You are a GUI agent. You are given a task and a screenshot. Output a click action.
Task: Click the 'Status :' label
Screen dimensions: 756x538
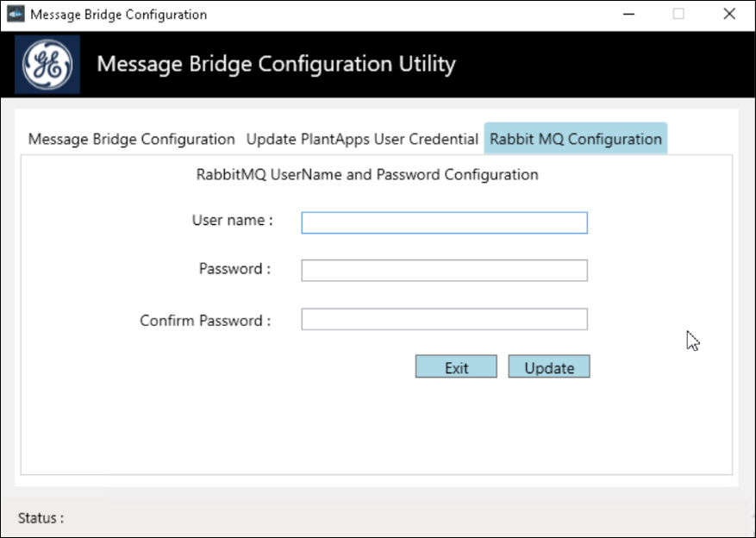coord(41,518)
